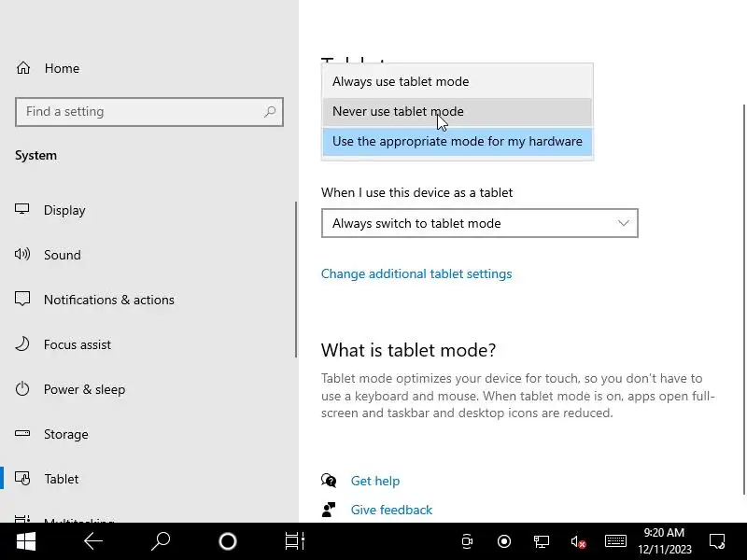Open Focus assist settings
The width and height of the screenshot is (747, 560).
(78, 344)
